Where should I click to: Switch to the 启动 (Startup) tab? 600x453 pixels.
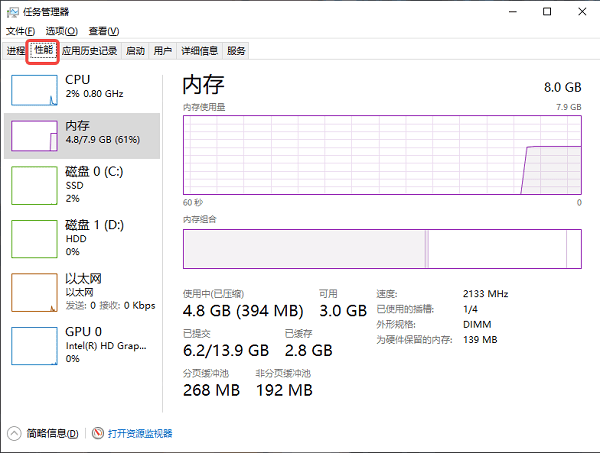[135, 51]
